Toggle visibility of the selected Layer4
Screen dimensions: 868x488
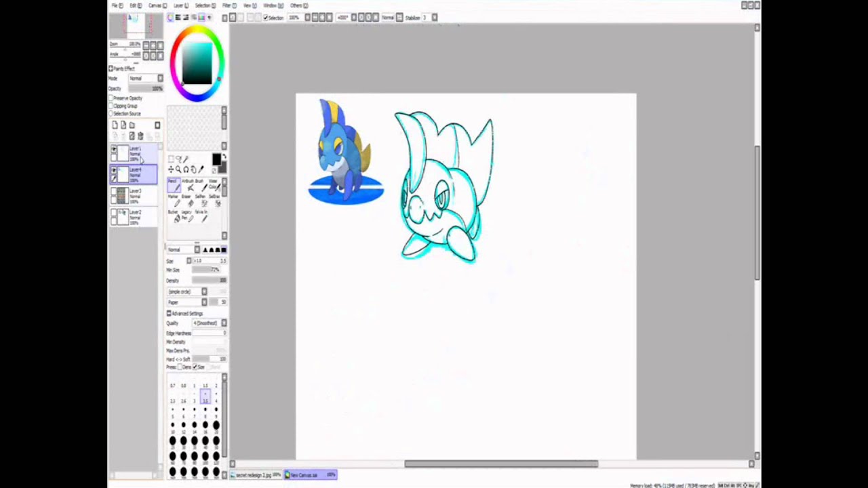tap(114, 170)
